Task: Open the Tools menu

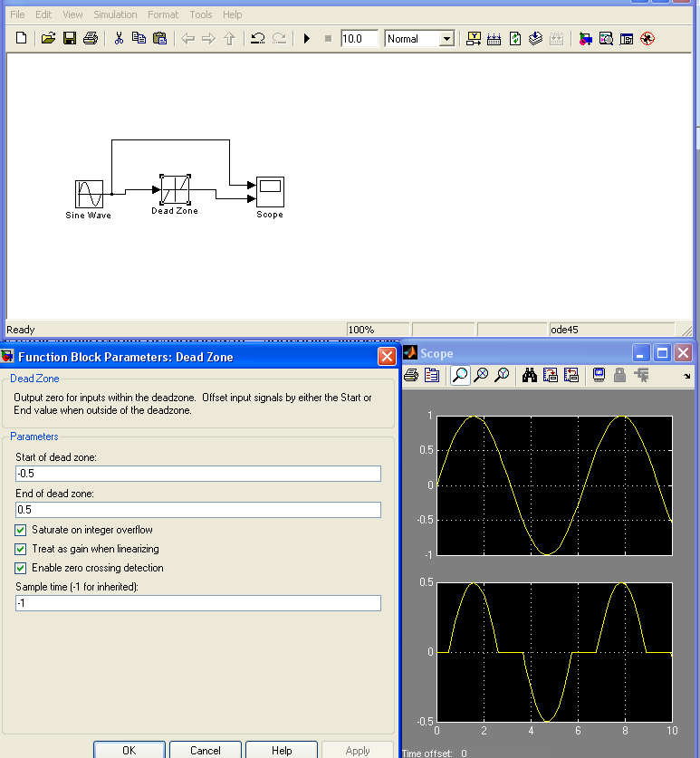Action: coord(201,14)
